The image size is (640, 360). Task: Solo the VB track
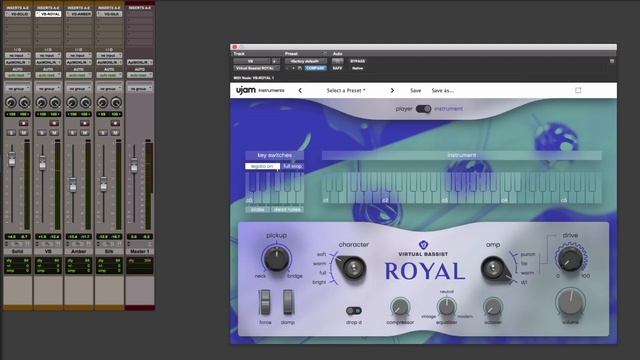[42, 133]
